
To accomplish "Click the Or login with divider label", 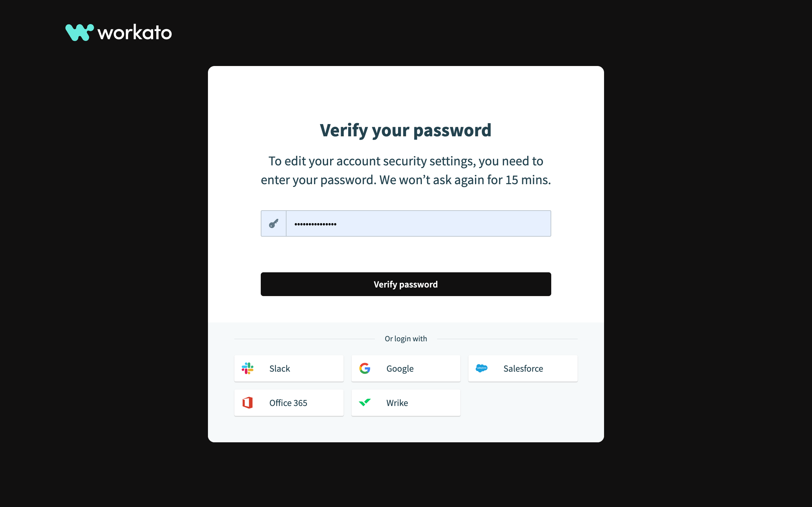I will pos(406,339).
